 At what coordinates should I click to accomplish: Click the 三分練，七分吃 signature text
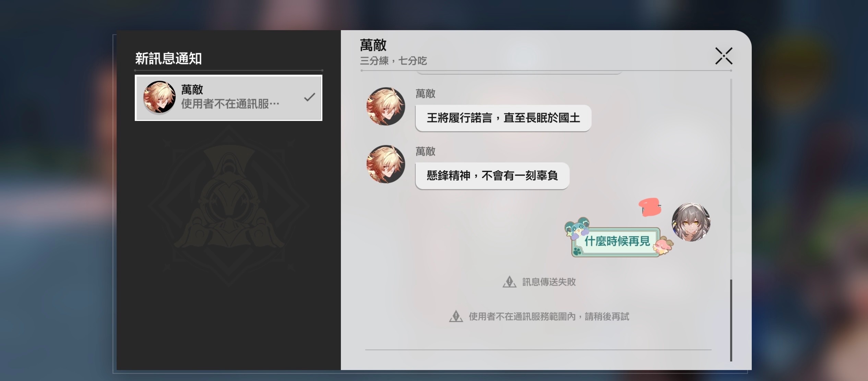(393, 61)
